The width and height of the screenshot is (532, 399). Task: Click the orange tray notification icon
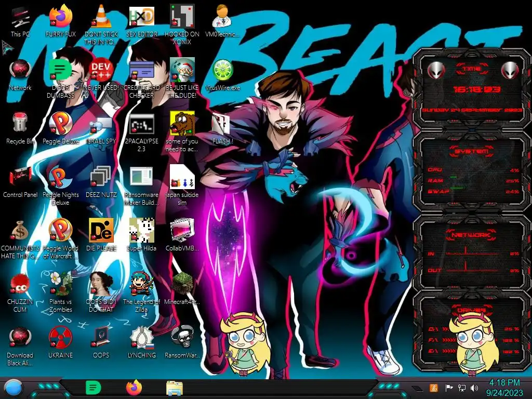coord(434,388)
